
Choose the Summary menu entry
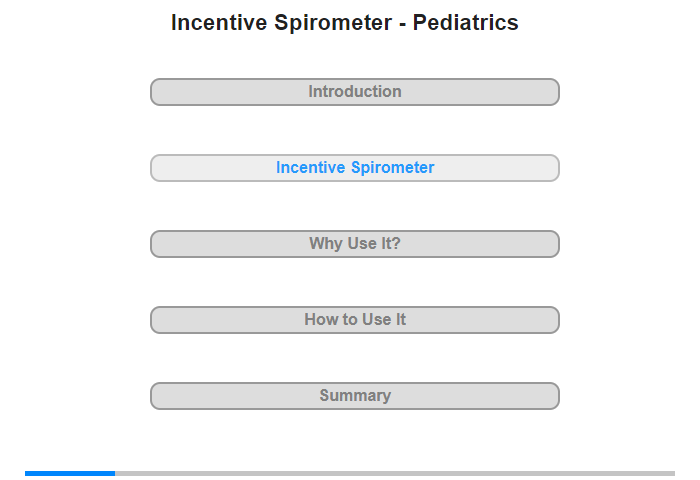354,396
